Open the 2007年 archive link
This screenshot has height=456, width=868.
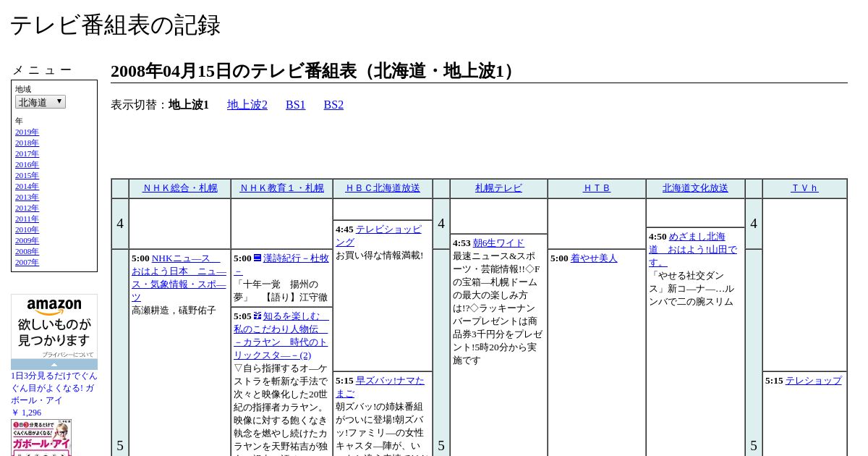point(27,262)
